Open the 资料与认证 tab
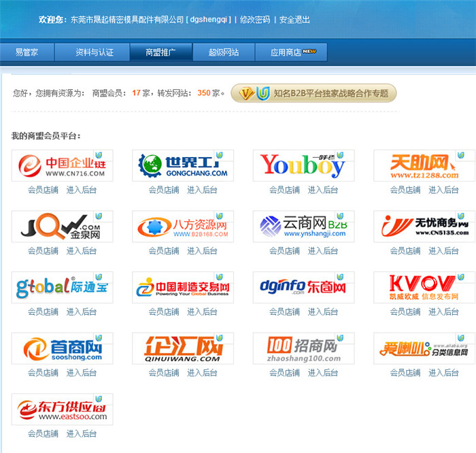This screenshot has width=476, height=453. point(95,52)
